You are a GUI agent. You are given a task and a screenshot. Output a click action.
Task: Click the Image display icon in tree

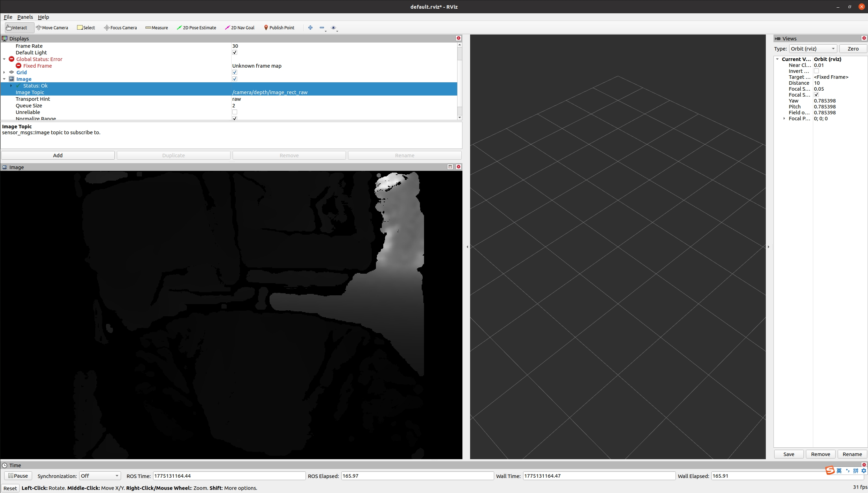point(12,79)
